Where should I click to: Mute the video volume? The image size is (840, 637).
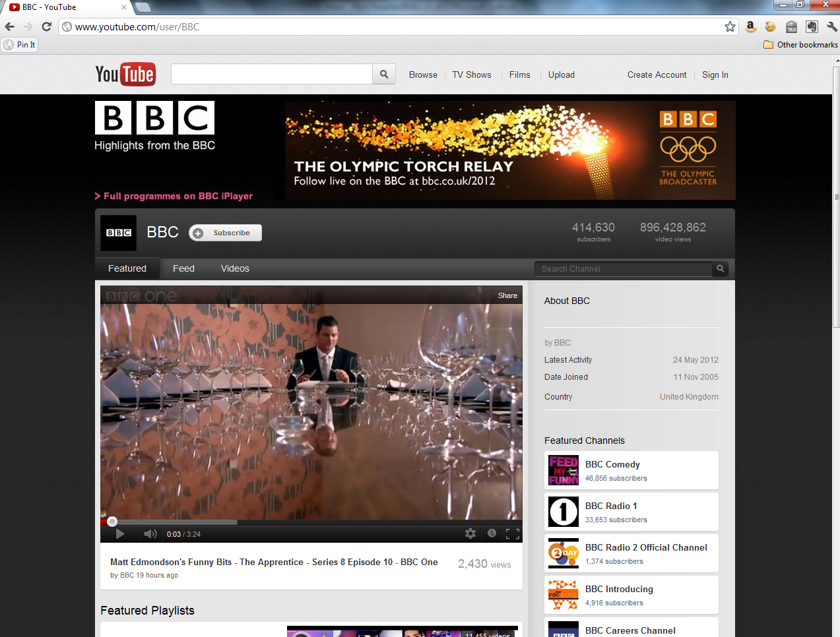pyautogui.click(x=150, y=533)
